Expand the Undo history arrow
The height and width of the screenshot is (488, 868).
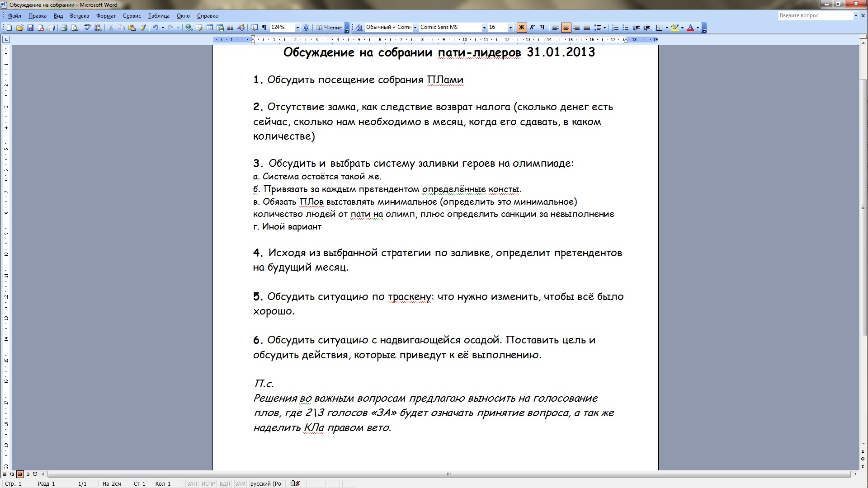(163, 28)
